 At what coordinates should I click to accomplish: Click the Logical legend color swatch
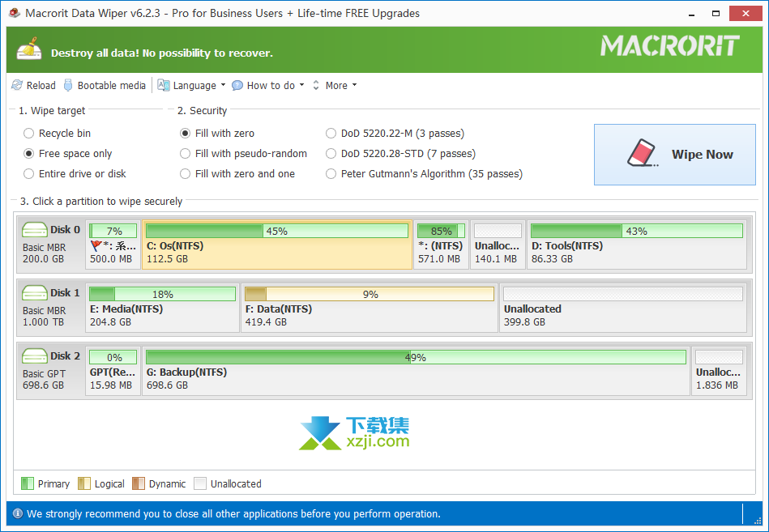pyautogui.click(x=84, y=483)
